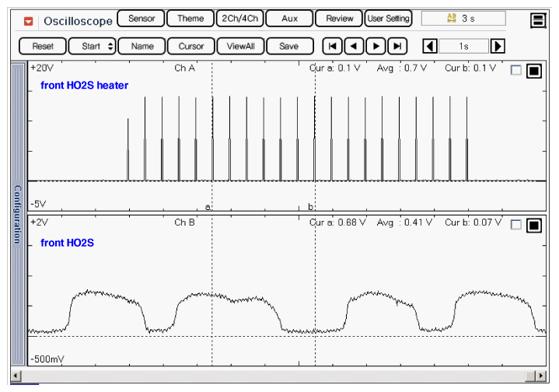The image size is (559, 392).
Task: Jump to last frame of recording
Action: tap(397, 46)
